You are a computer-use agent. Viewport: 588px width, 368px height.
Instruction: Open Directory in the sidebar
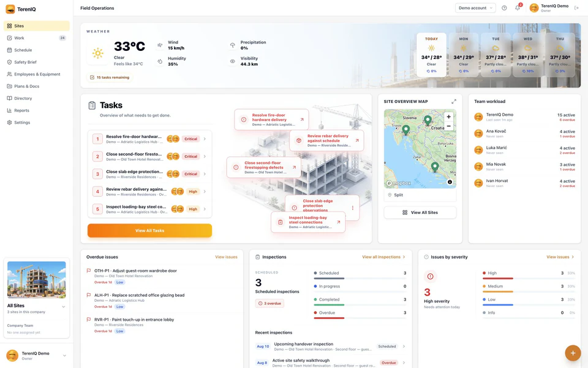coord(36,98)
